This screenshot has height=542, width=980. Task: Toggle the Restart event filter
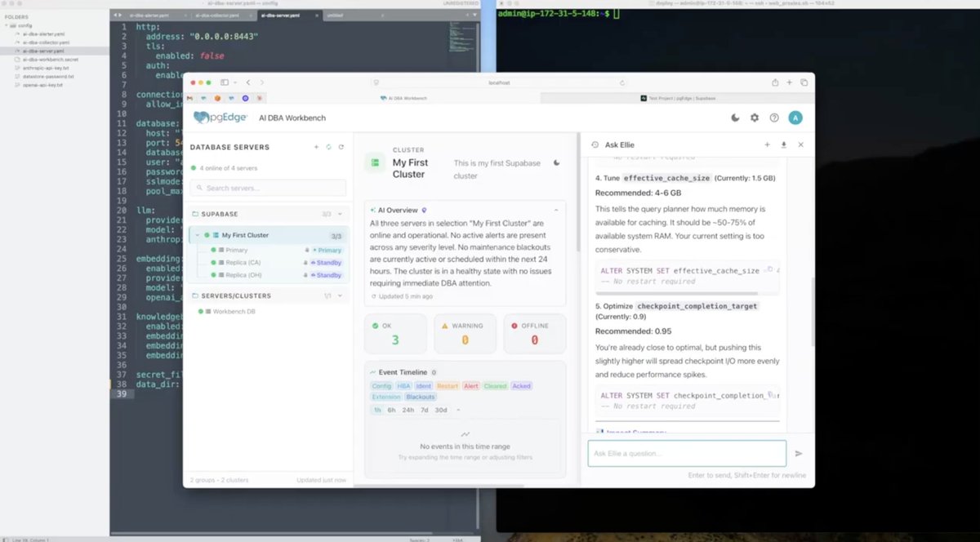tap(448, 386)
